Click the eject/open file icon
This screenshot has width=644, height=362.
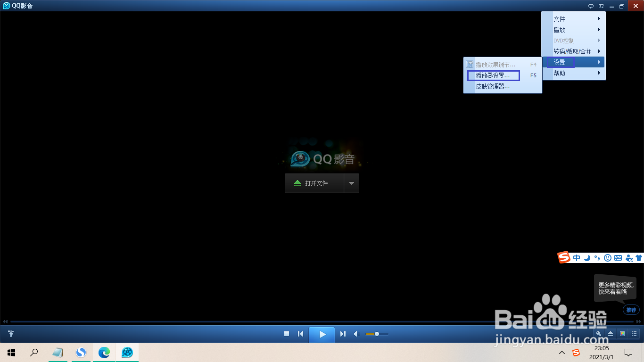tap(611, 334)
